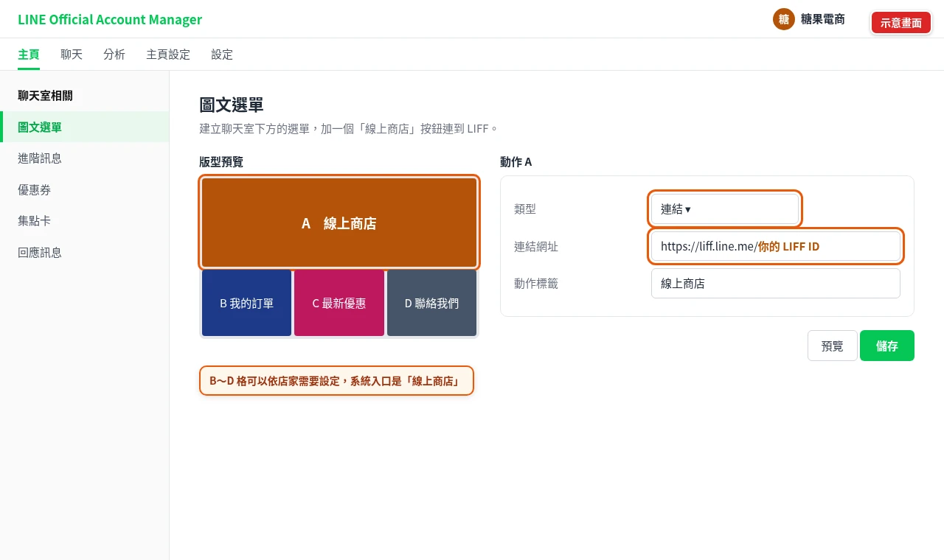
Task: Click the 連結網址 input field
Action: click(776, 246)
